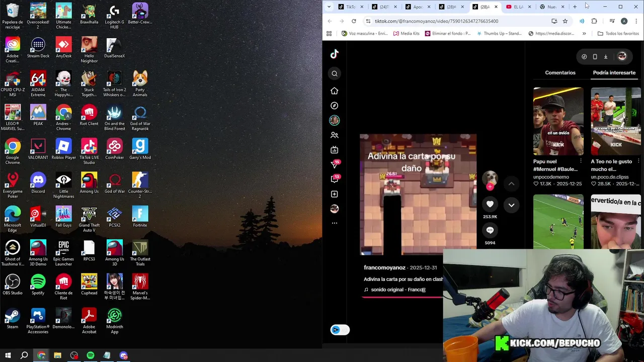Open Todos los favoritos folder

(618, 34)
